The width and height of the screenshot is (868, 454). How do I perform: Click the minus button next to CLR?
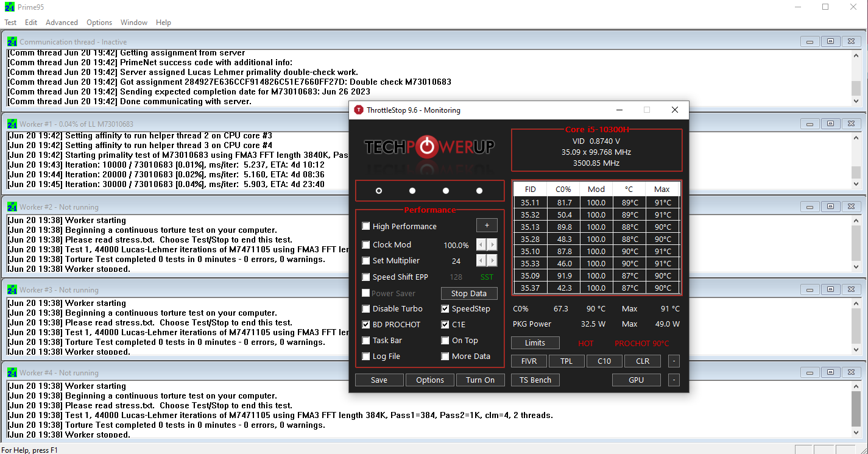click(x=674, y=361)
